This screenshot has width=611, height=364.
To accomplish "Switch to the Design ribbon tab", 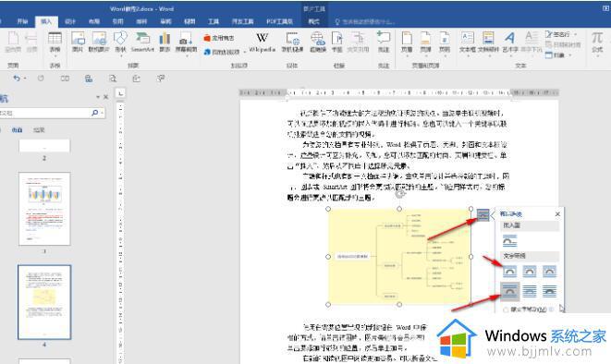I will 70,21.
